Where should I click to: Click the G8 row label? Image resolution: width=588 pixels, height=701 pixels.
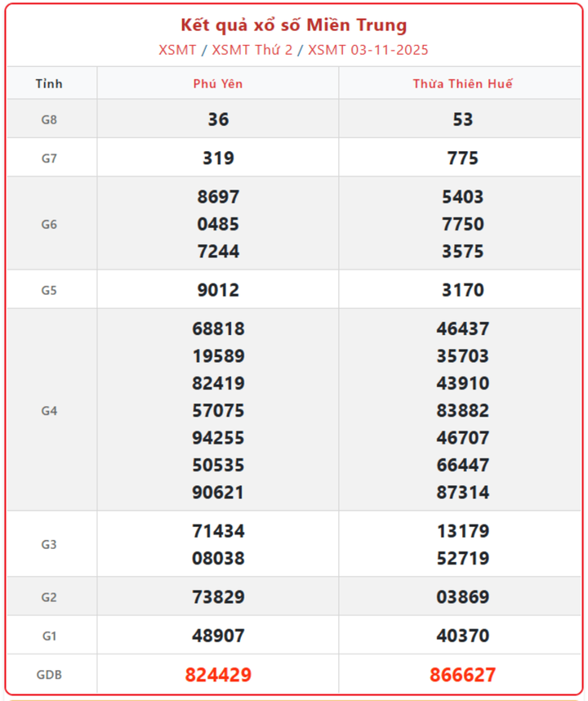(49, 119)
